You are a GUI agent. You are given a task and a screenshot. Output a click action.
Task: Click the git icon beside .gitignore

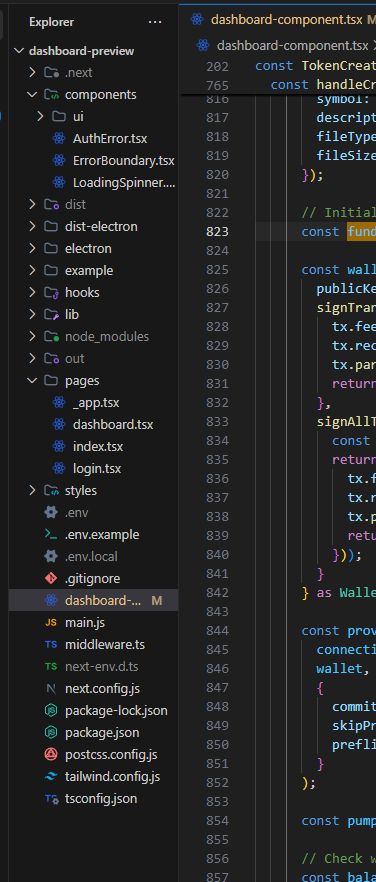51,578
